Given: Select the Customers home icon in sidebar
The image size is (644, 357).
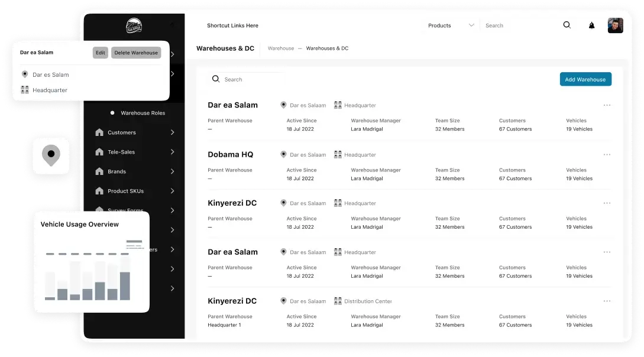Looking at the screenshot, I should tap(99, 132).
